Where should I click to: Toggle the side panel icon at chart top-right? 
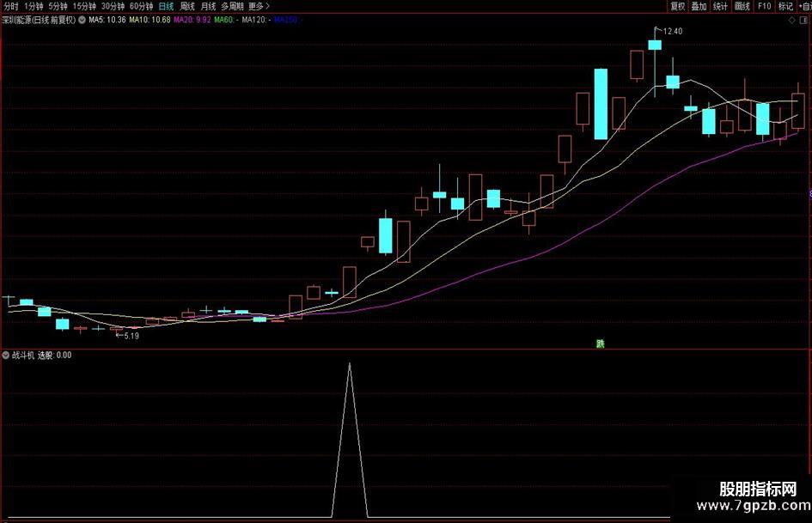803,21
